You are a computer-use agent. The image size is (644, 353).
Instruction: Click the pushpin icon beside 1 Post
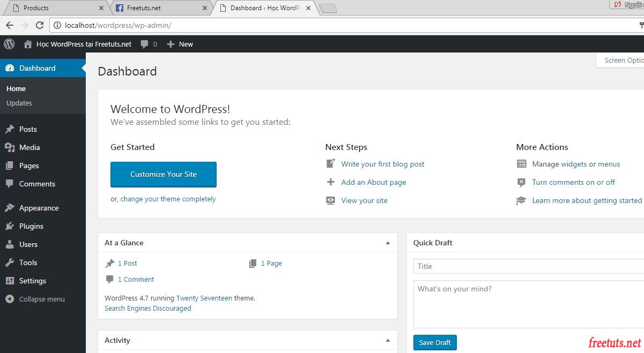pos(109,263)
